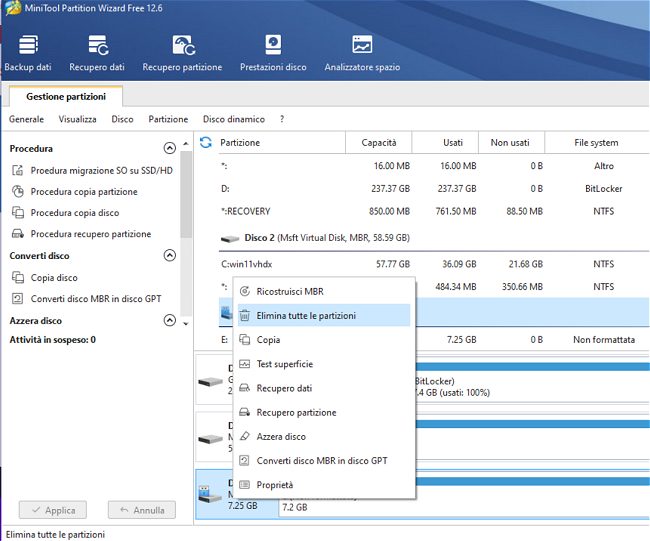Click the refresh icon beside Partizione header
Screen dimensions: 650x541
[x=206, y=143]
